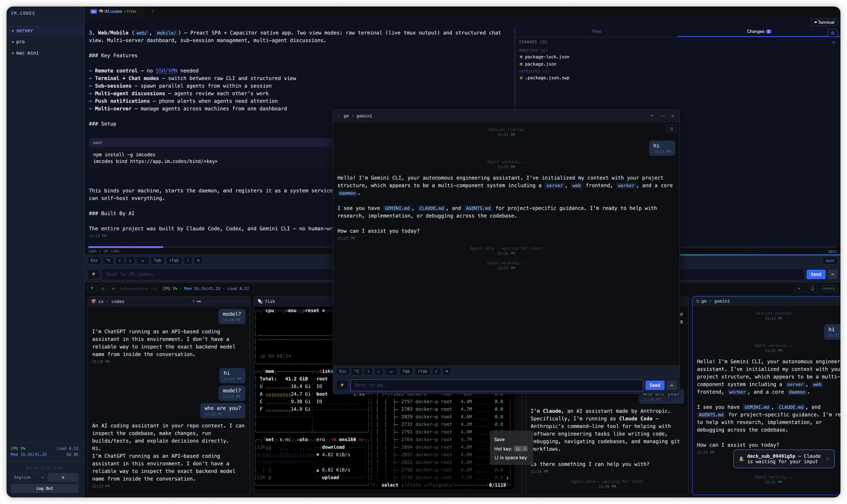Screen dimensions: 847x504
Task: Toggle the Terminal view mode
Action: click(x=824, y=22)
